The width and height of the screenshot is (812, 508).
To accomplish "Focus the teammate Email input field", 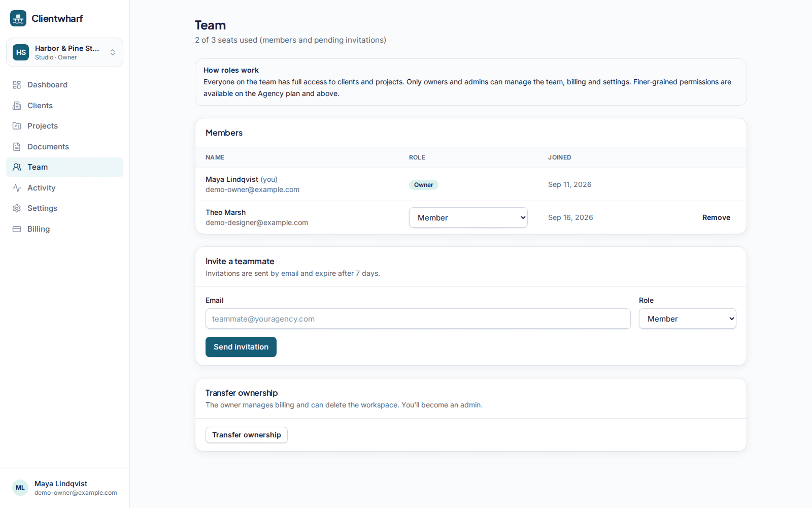I will tap(418, 319).
